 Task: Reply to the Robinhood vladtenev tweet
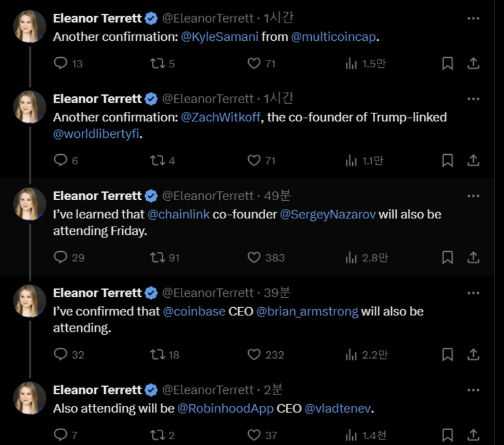click(x=61, y=435)
